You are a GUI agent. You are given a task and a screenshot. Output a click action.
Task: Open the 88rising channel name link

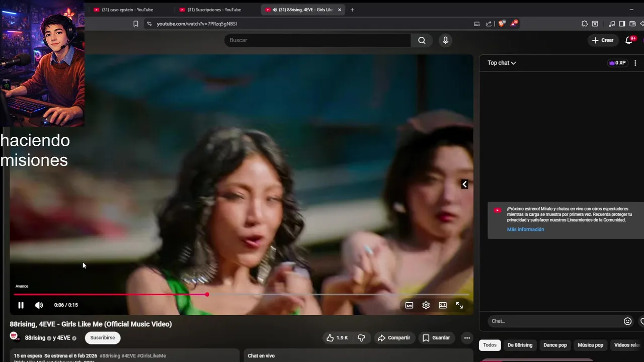coord(35,338)
